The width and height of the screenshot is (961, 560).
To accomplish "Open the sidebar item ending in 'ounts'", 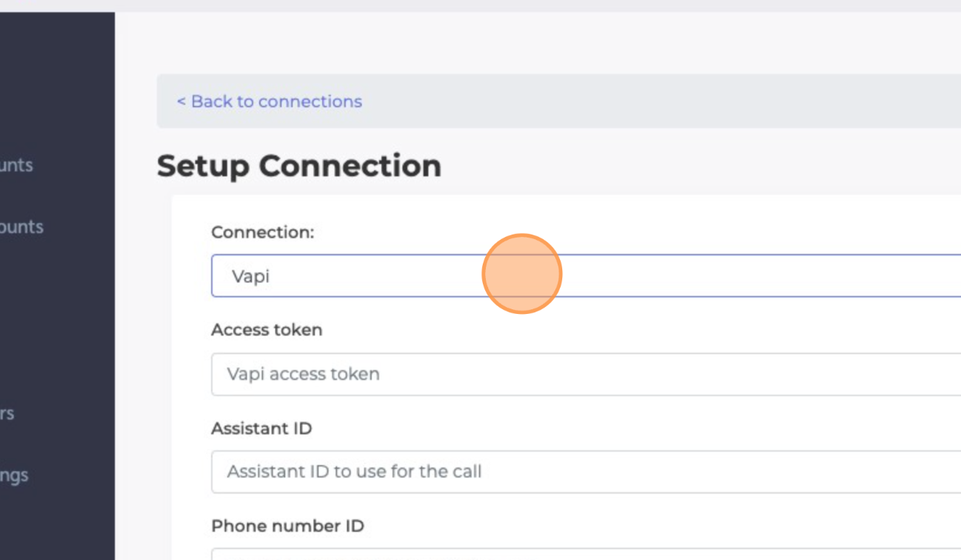I will [x=22, y=227].
